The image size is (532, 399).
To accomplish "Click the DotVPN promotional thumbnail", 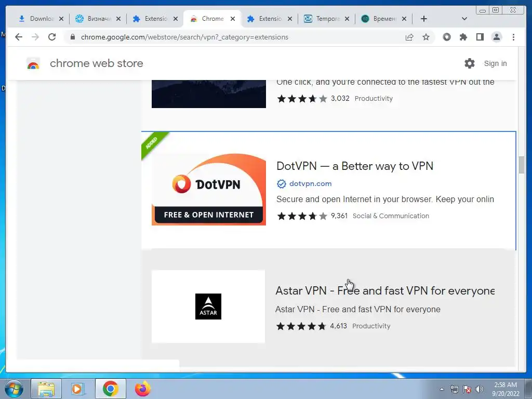I will (x=209, y=190).
